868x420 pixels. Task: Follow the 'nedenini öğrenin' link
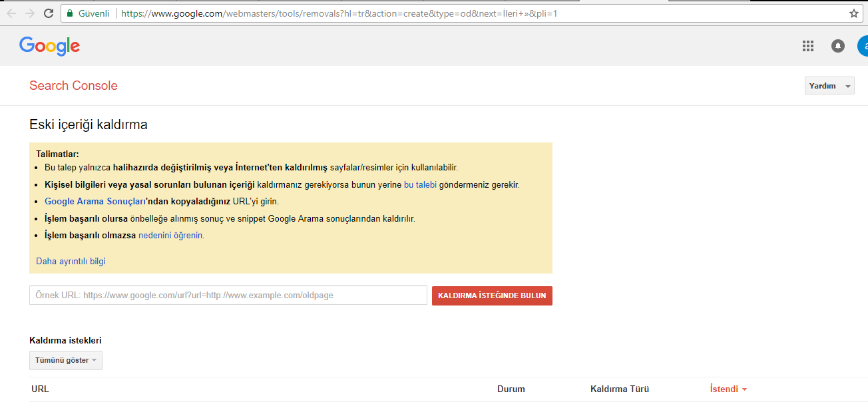pyautogui.click(x=171, y=235)
